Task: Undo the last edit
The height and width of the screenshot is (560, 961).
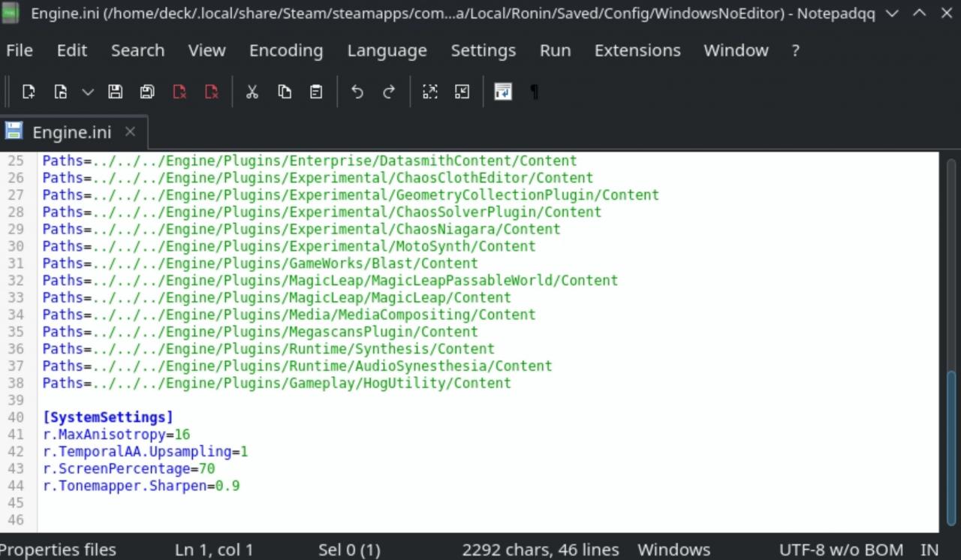Action: pyautogui.click(x=357, y=92)
